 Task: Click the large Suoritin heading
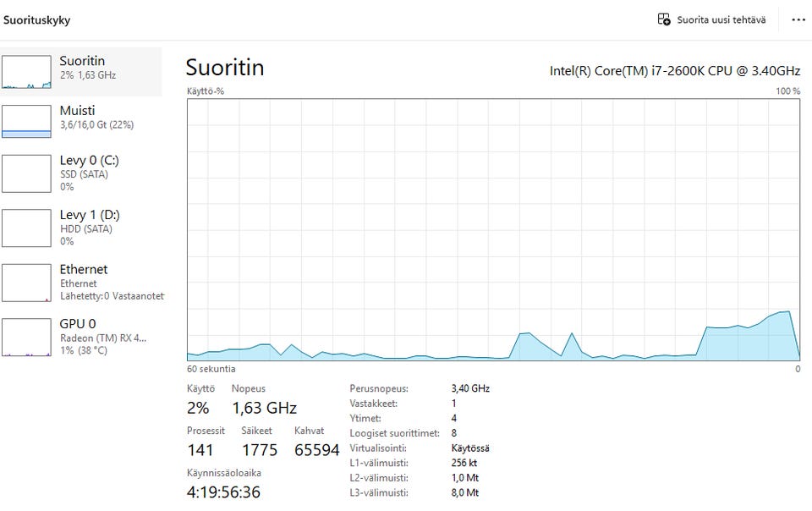click(x=225, y=68)
